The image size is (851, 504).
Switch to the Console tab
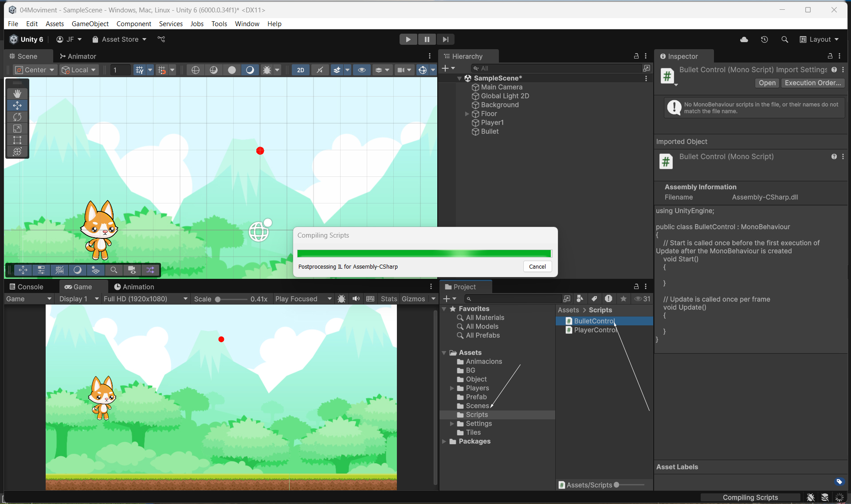27,287
